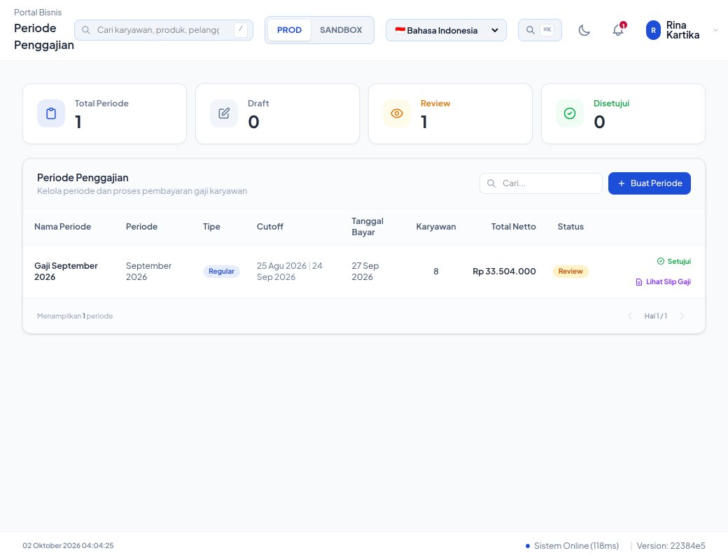Go to the previous page of periods
Viewport: 728px width, 560px height.
(630, 316)
